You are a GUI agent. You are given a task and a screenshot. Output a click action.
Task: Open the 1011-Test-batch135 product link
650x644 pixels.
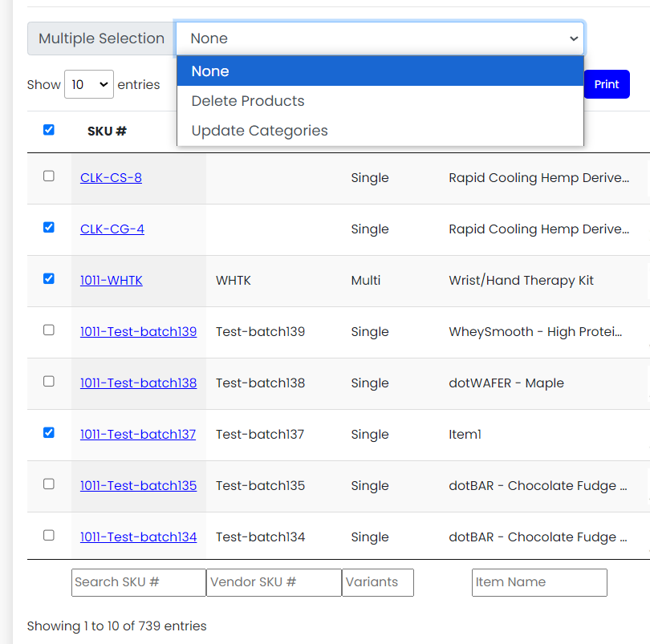coord(138,485)
